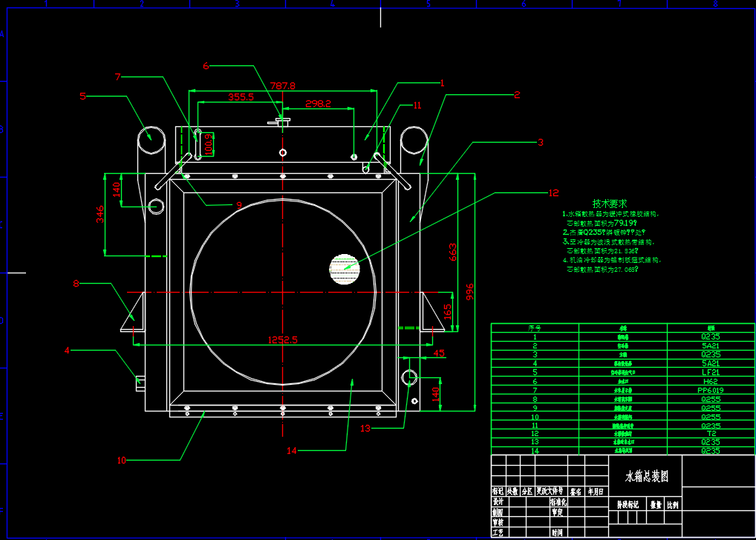
Task: Click the striped circle inside fan shroud
Action: click(345, 269)
